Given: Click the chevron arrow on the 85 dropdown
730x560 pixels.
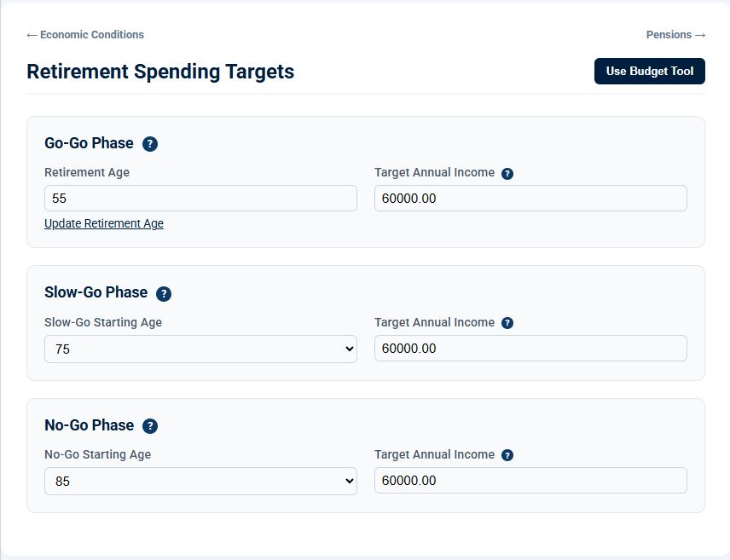Looking at the screenshot, I should click(349, 482).
